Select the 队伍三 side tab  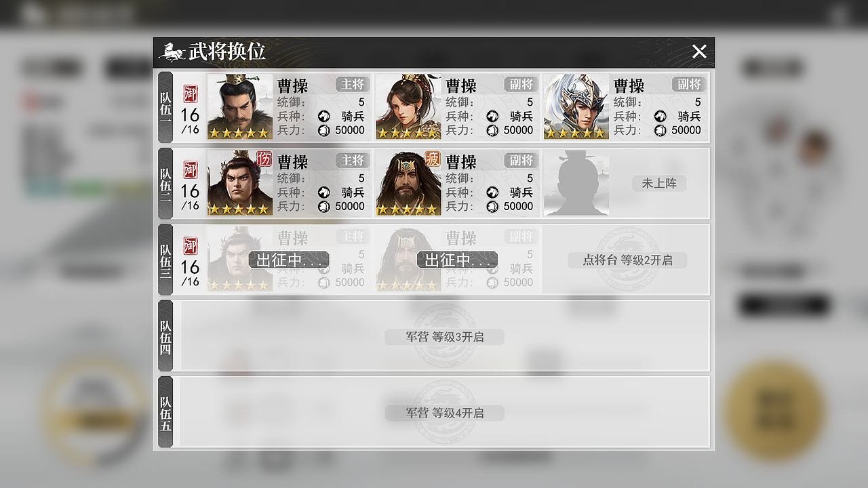point(165,259)
